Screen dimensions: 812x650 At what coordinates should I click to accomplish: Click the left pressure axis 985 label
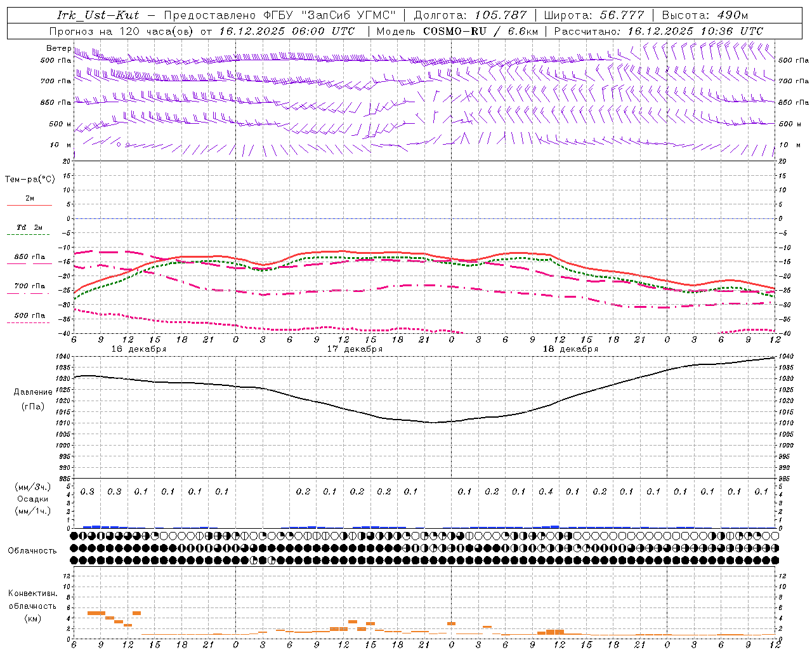[63, 479]
